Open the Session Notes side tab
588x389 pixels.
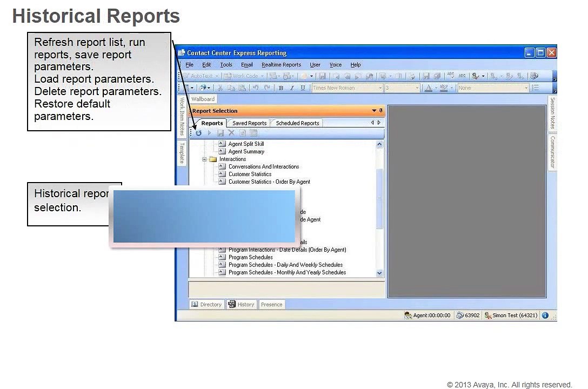click(x=552, y=113)
